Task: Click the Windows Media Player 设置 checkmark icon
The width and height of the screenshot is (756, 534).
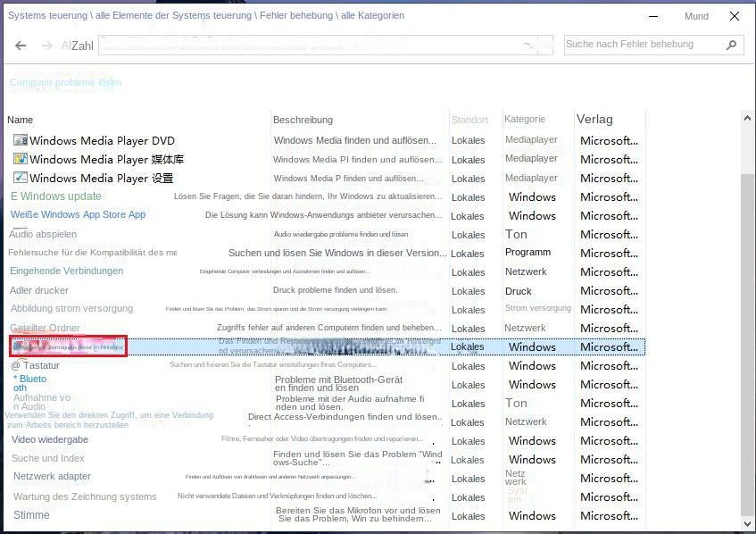Action: pos(21,178)
